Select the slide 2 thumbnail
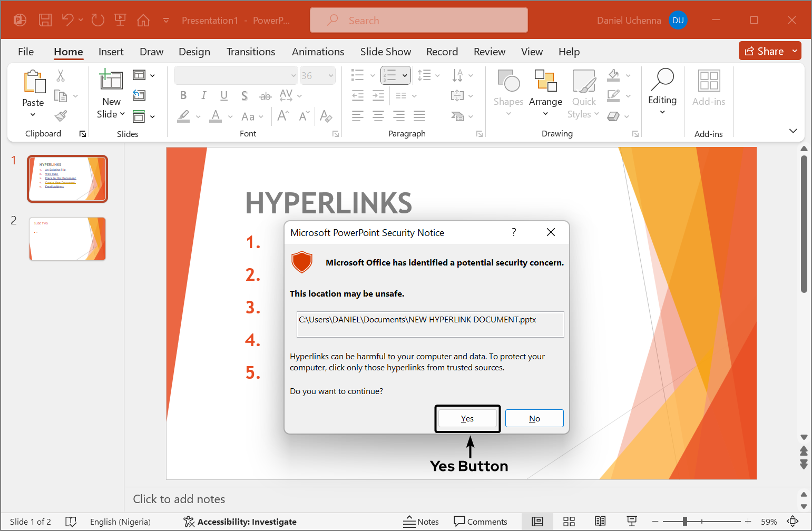This screenshot has width=812, height=531. pyautogui.click(x=67, y=239)
